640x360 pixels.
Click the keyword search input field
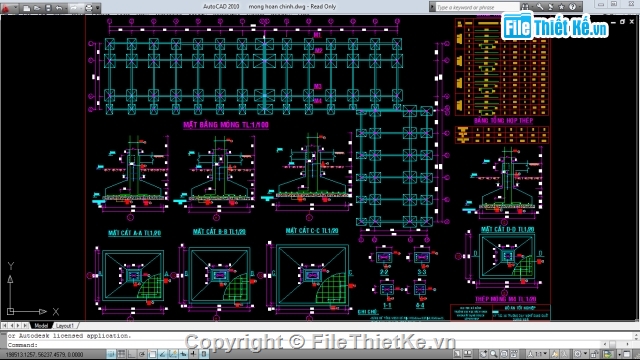477,7
